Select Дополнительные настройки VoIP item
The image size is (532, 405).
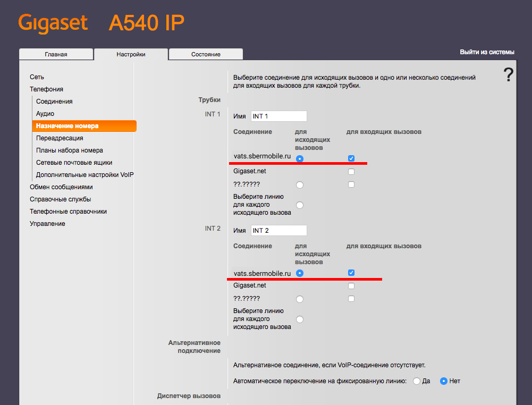coord(85,175)
